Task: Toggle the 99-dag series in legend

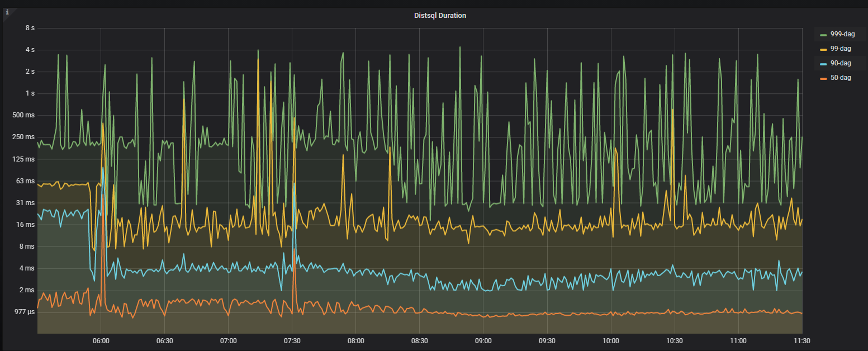Action: point(841,49)
